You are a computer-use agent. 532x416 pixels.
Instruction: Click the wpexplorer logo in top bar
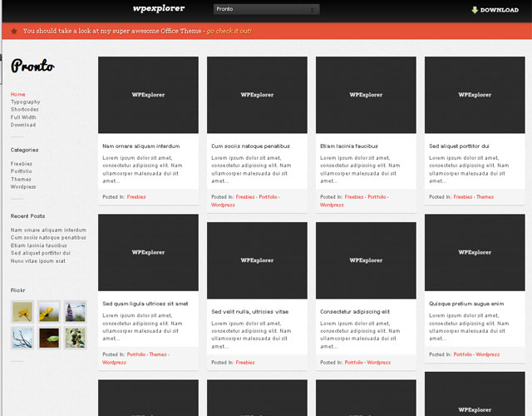[159, 8]
